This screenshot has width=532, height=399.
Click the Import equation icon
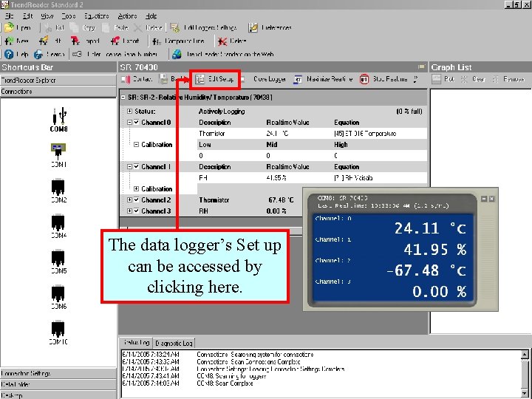(75, 41)
